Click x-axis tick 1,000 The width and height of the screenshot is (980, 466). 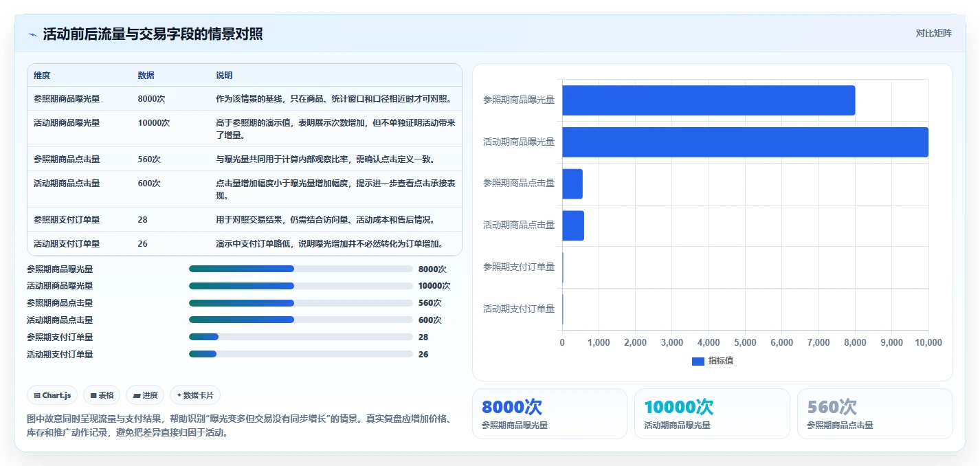599,342
